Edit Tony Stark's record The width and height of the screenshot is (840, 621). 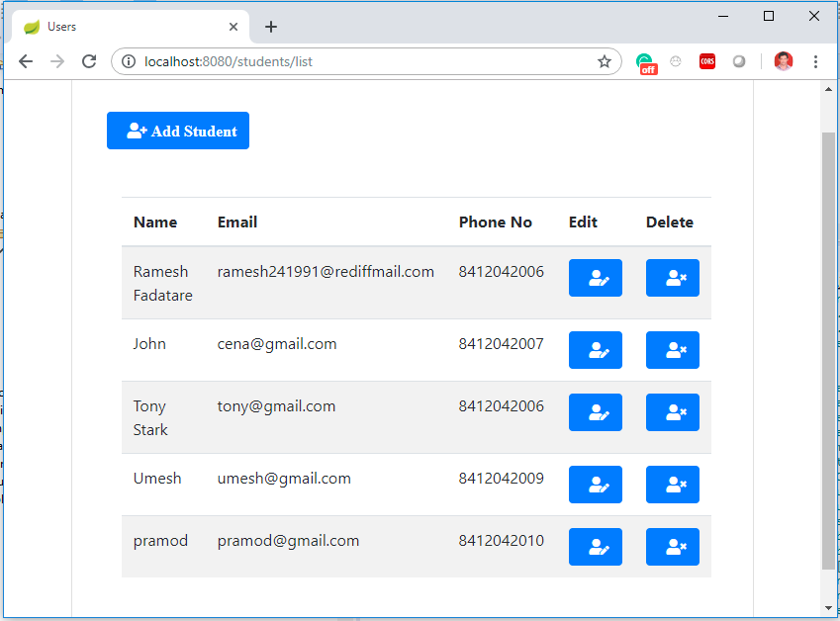[x=596, y=412]
